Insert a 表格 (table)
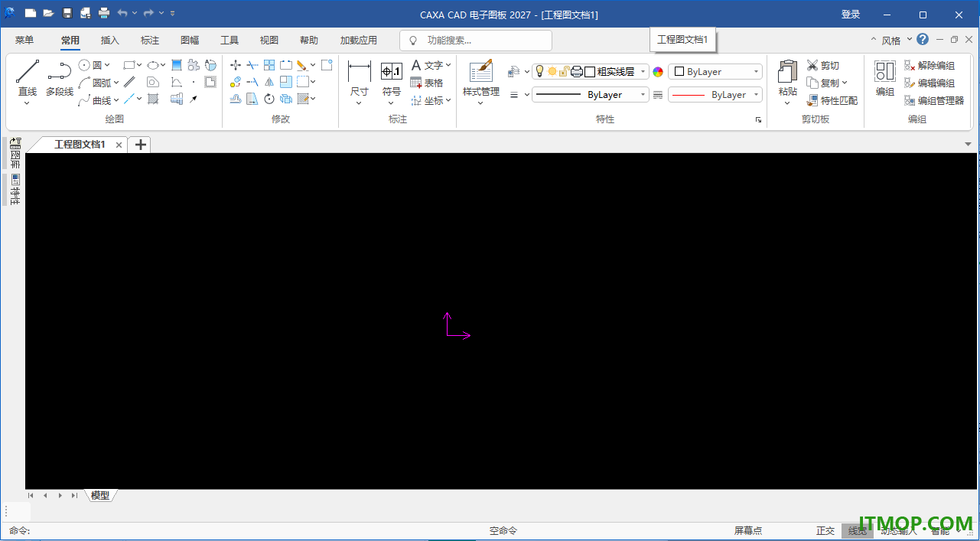The height and width of the screenshot is (541, 980). [x=427, y=83]
